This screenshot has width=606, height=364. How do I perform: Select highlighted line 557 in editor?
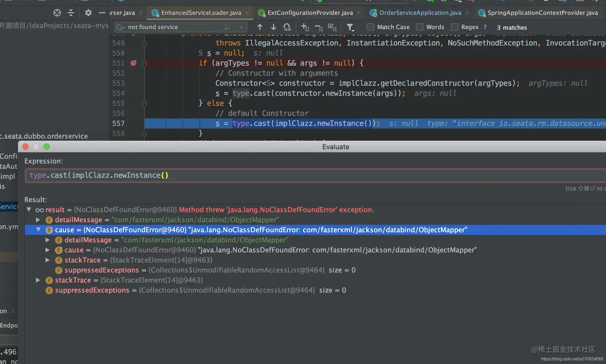(375, 123)
